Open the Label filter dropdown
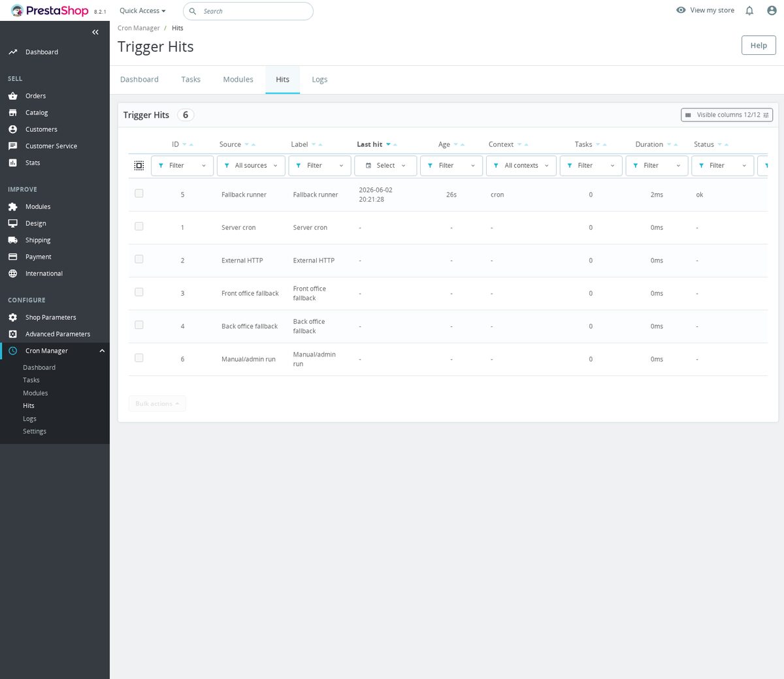The height and width of the screenshot is (679, 784). coord(320,166)
